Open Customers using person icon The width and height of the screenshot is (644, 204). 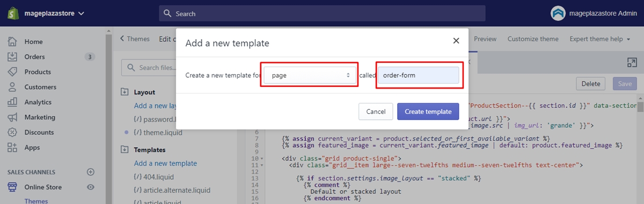12,87
